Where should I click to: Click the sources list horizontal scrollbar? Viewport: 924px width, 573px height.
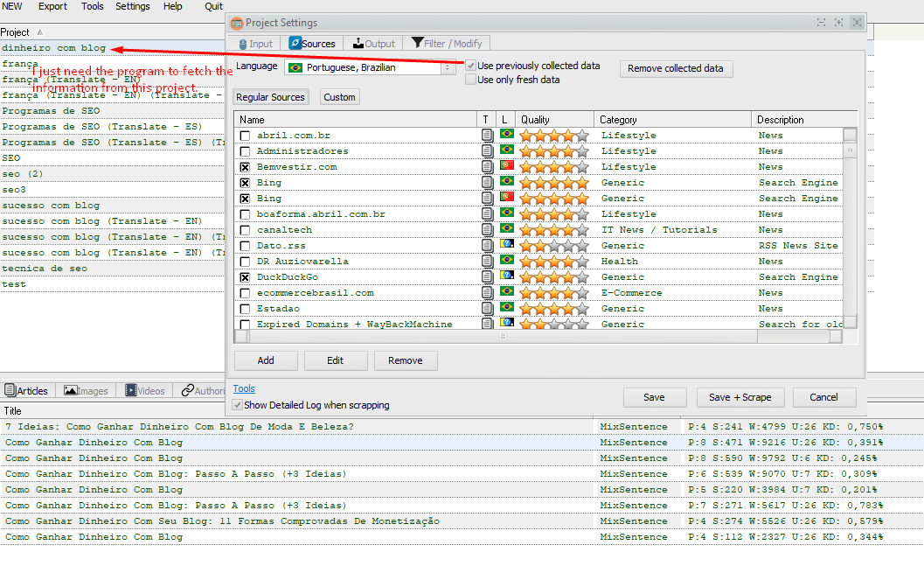[x=538, y=337]
